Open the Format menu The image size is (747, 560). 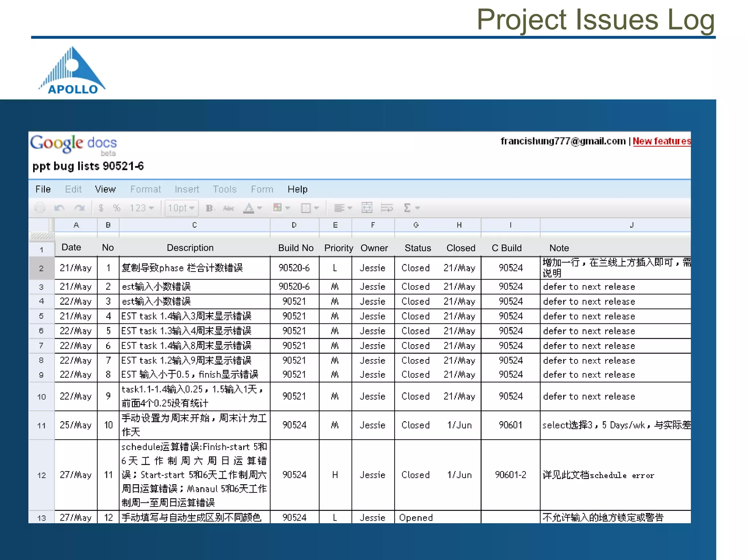point(146,189)
